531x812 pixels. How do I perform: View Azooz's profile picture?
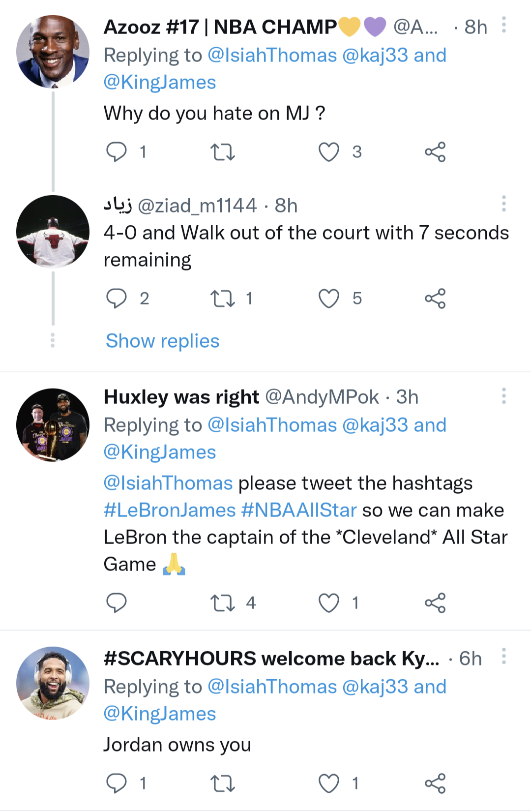(x=53, y=48)
